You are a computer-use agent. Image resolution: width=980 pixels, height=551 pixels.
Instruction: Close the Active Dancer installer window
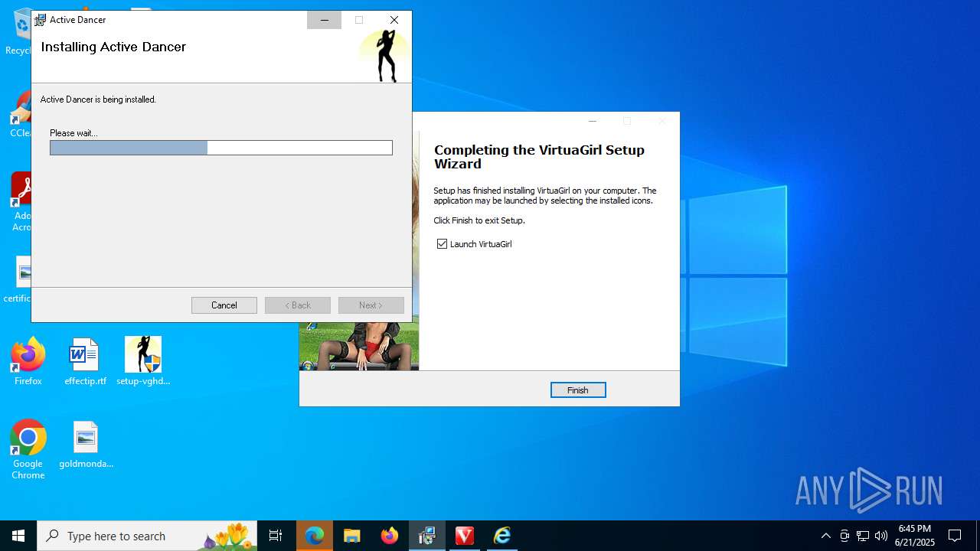394,20
